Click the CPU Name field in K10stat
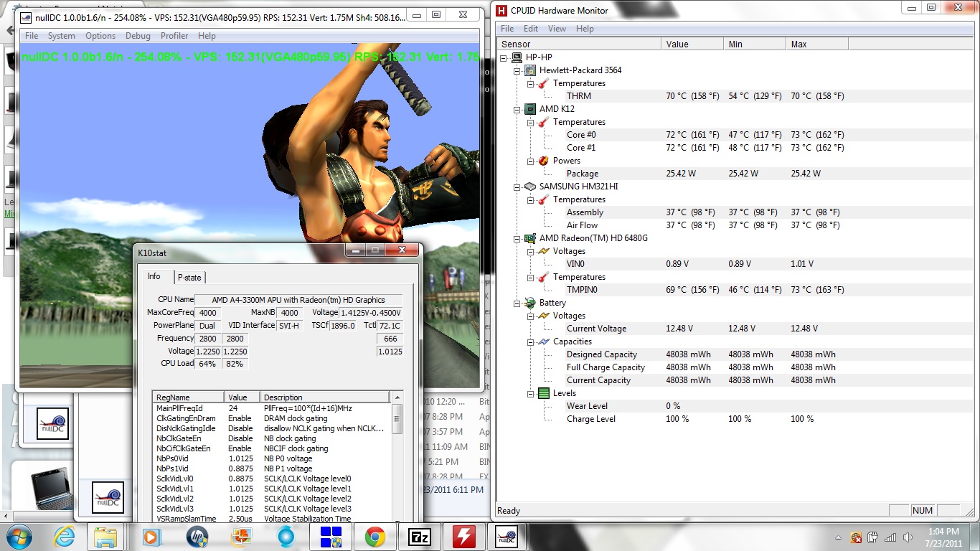The width and height of the screenshot is (980, 551). click(x=297, y=300)
